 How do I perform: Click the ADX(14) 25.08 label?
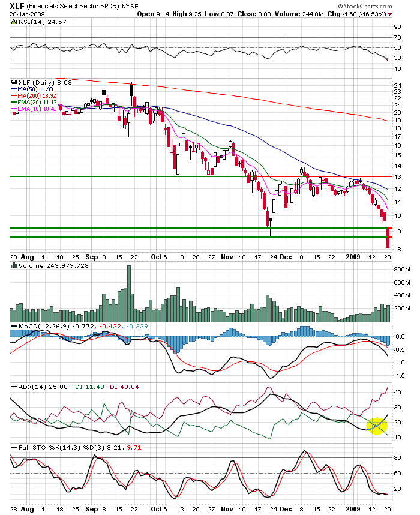point(43,387)
